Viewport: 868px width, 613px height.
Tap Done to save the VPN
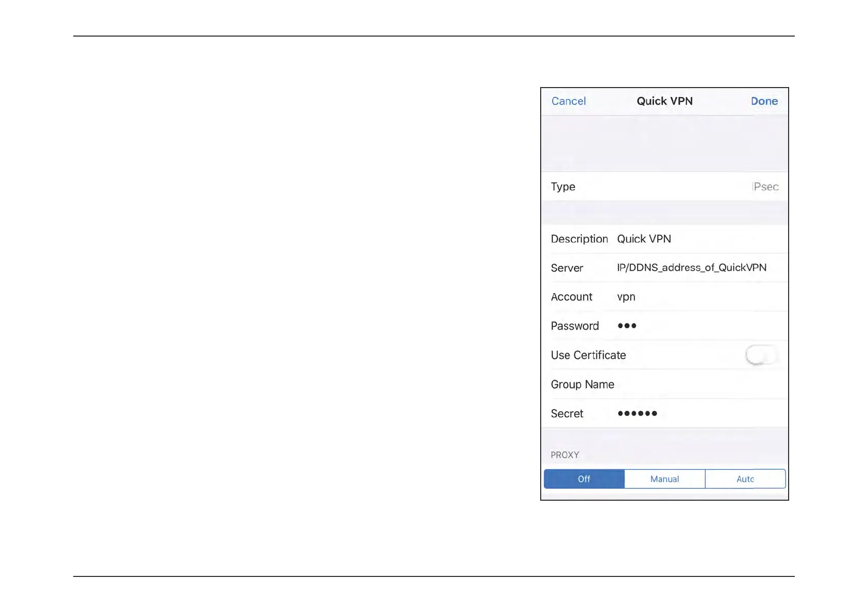[x=764, y=101]
